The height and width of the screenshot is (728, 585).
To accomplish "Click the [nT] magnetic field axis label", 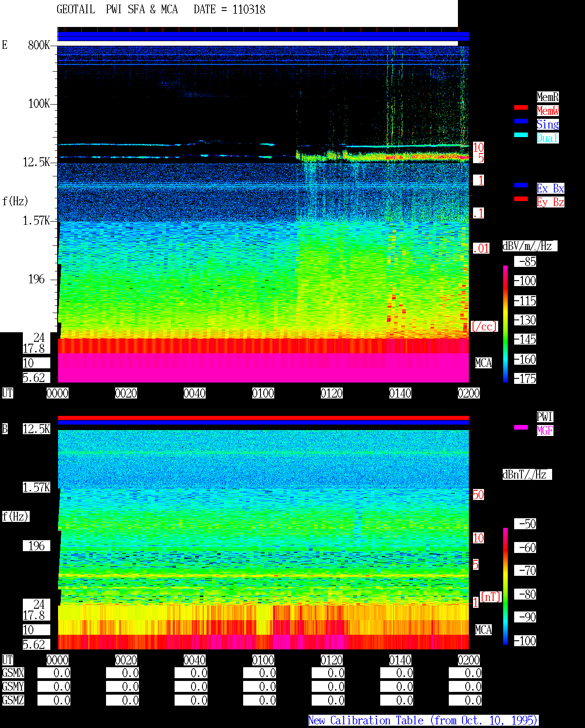I will pos(491,597).
